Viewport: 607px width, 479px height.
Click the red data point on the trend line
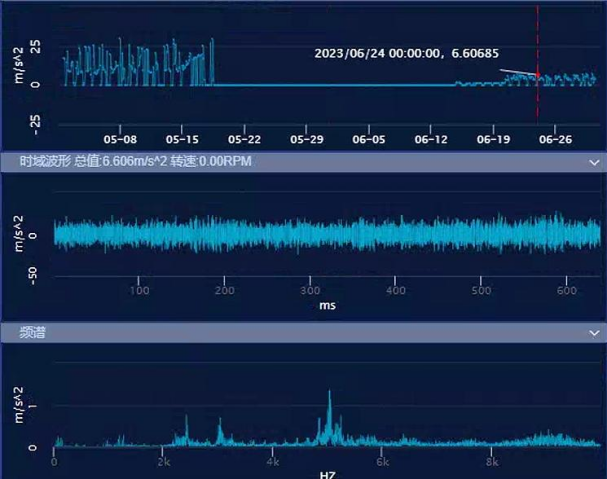[x=538, y=76]
